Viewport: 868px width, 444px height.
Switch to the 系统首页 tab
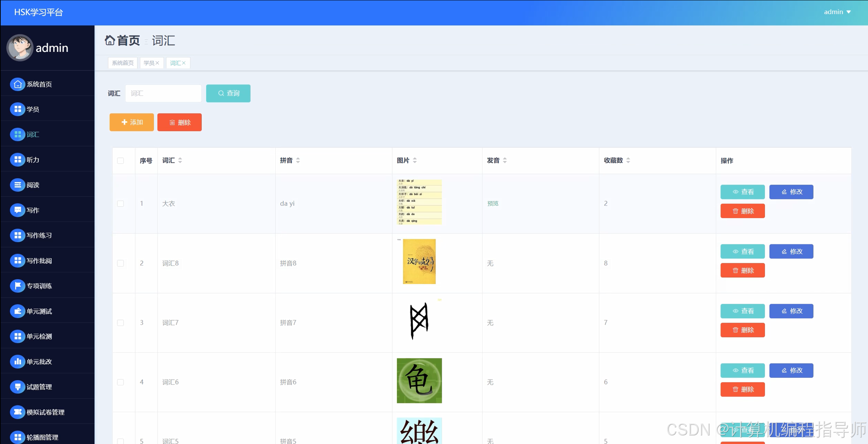point(122,63)
